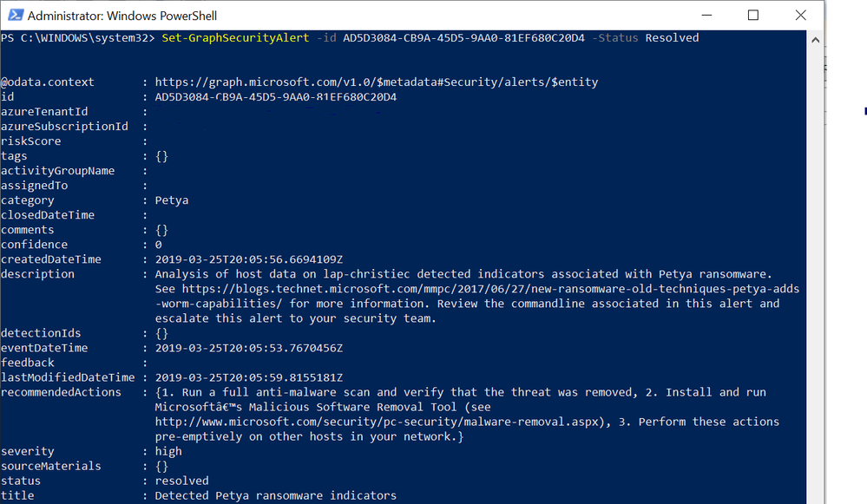Click the severity value 'high'
Image resolution: width=867 pixels, height=504 pixels.
(168, 451)
